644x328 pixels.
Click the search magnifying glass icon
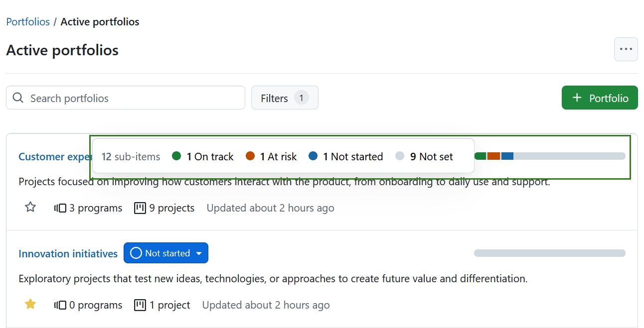click(x=18, y=98)
